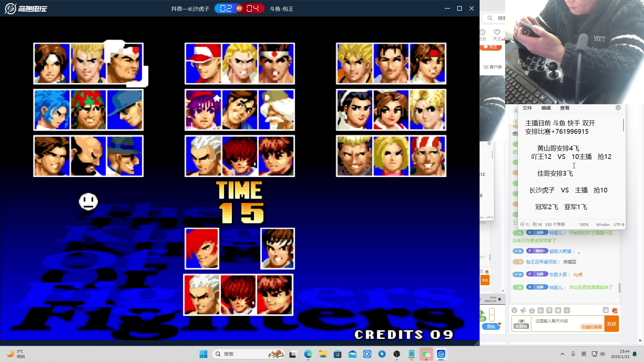644x362 pixels.
Task: Open 收藏的弹幕 saved danmaku
Action: pos(591,327)
